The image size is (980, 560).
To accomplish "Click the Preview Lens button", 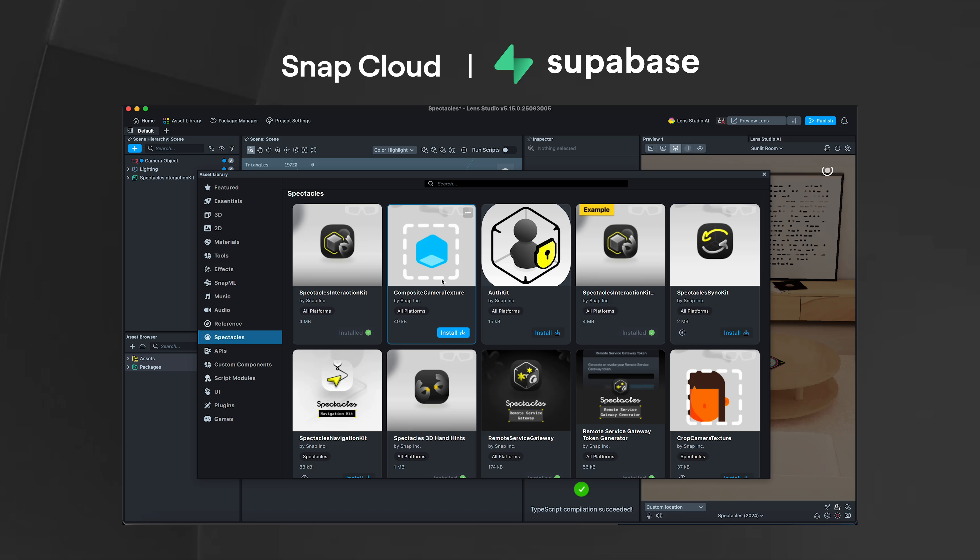I will tap(756, 121).
